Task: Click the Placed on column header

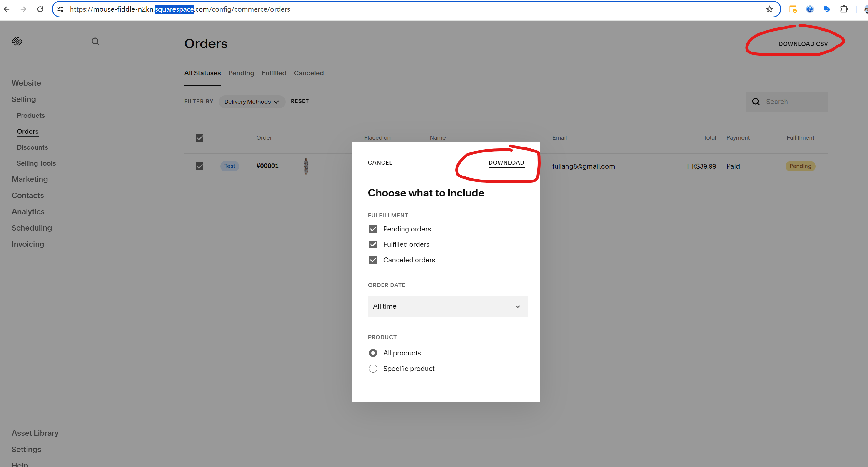Action: (x=377, y=137)
